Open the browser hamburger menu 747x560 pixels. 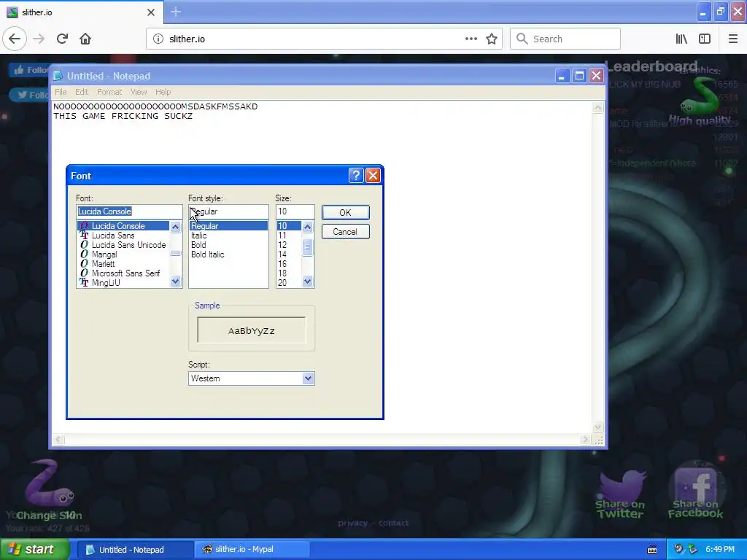click(x=733, y=39)
